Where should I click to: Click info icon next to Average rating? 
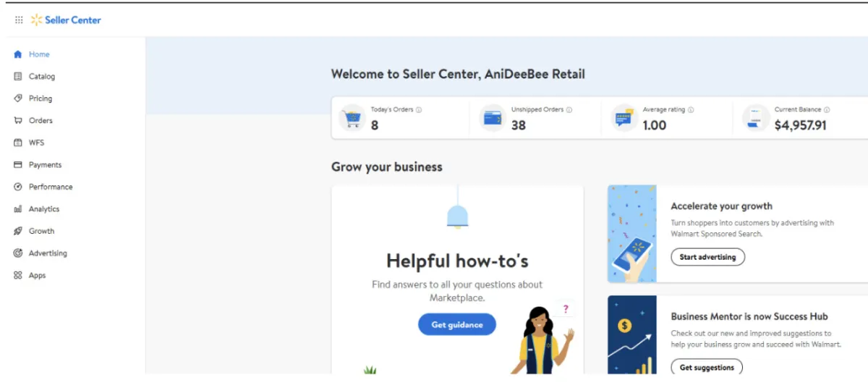(691, 110)
